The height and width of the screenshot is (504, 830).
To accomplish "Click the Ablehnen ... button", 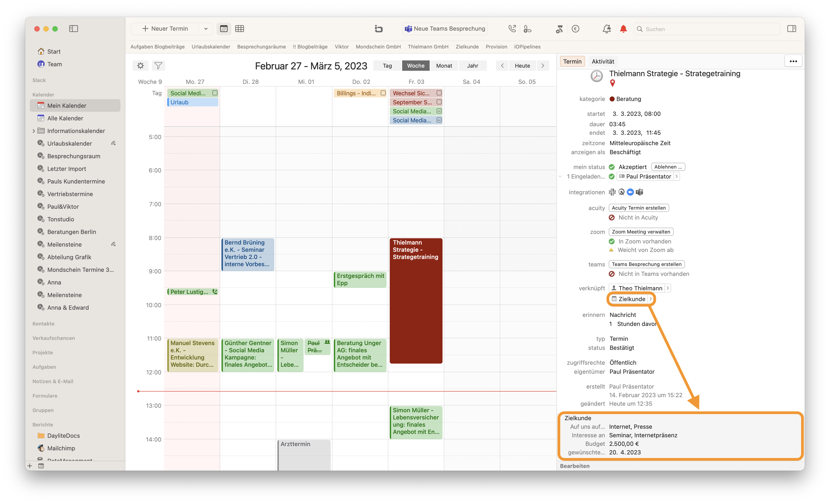I will point(668,167).
